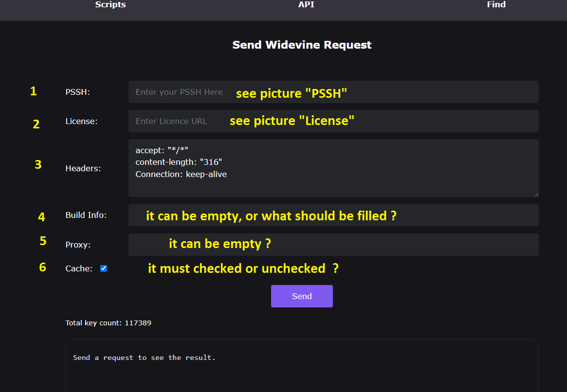Click the 'Headers:' field label
Screen dimensions: 567x392
pyautogui.click(x=83, y=168)
